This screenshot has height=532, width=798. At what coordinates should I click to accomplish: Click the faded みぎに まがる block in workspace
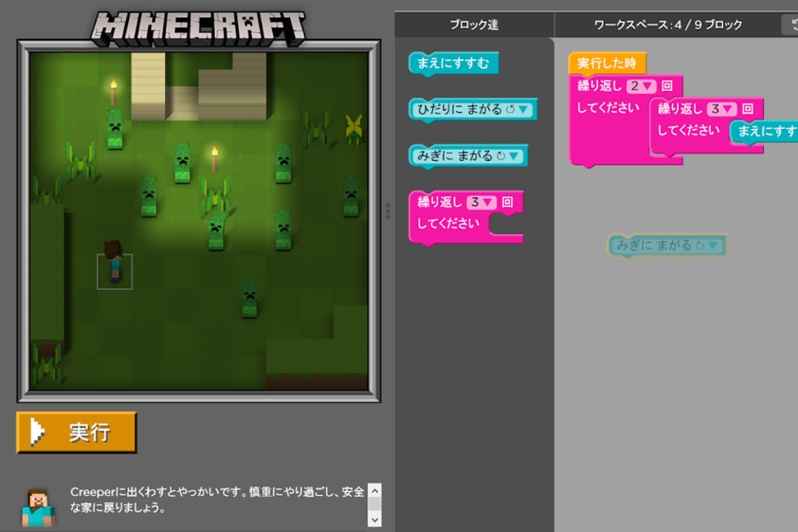tap(666, 246)
